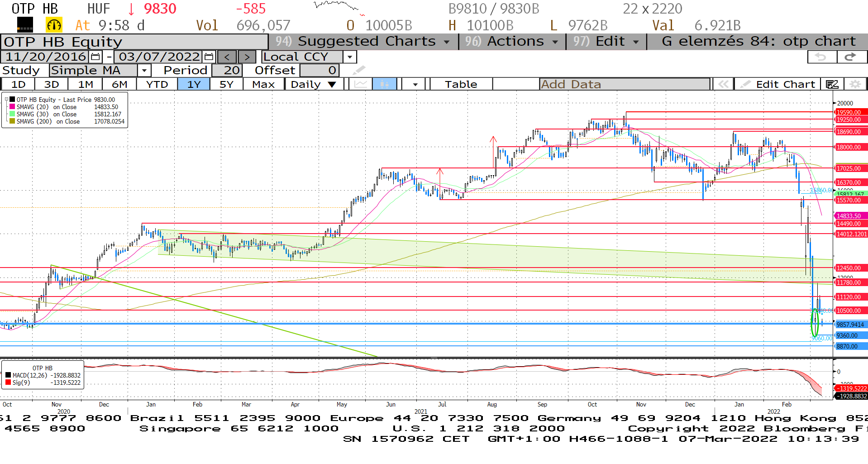Viewport: 868px width, 464px height.
Task: Click the red Sig(9) legend swatch
Action: (x=8, y=383)
